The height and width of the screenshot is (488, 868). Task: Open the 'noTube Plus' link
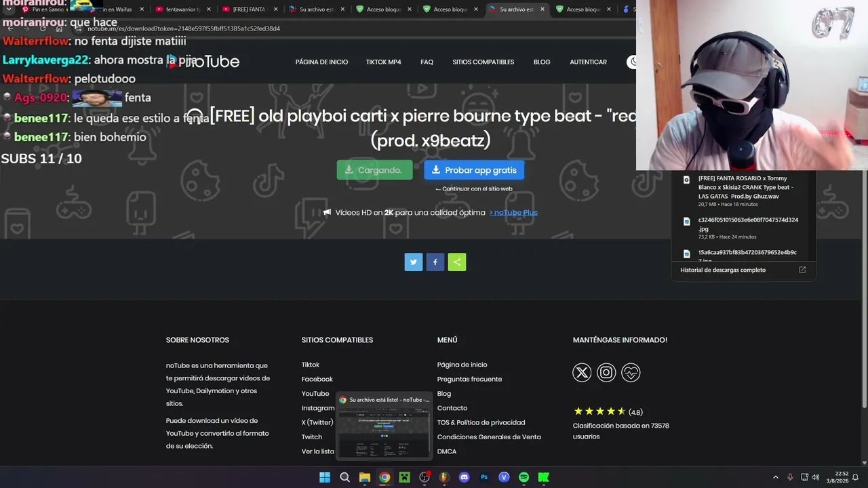(x=513, y=212)
